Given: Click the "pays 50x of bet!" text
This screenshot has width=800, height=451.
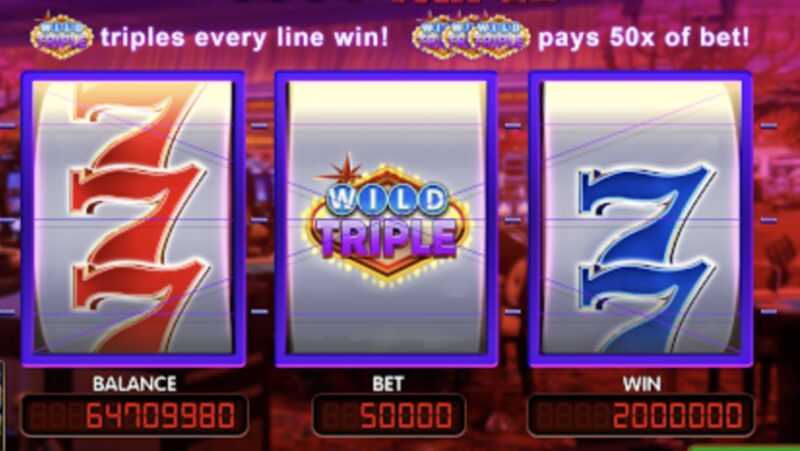Looking at the screenshot, I should click(x=644, y=37).
